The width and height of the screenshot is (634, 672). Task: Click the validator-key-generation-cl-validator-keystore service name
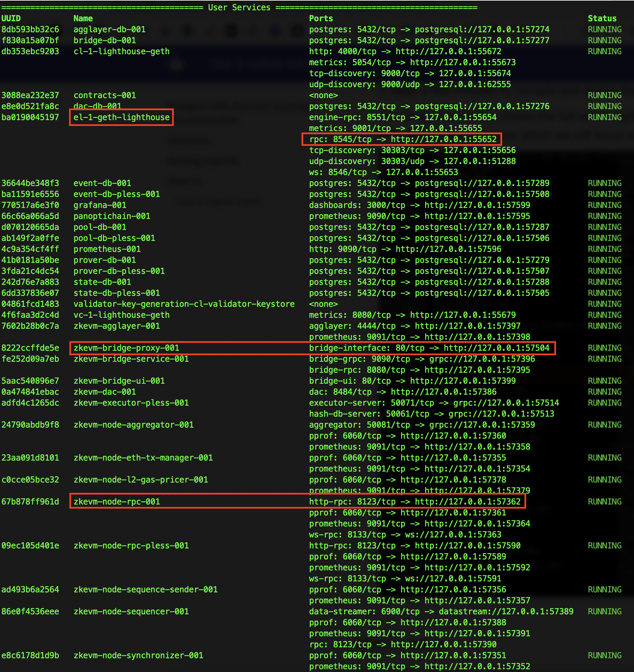click(x=184, y=304)
